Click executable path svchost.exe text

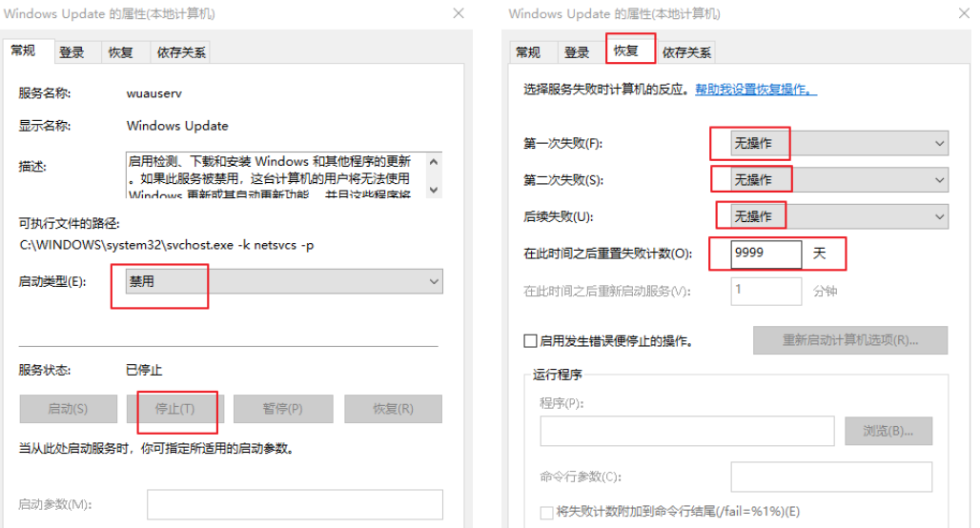[x=166, y=245]
